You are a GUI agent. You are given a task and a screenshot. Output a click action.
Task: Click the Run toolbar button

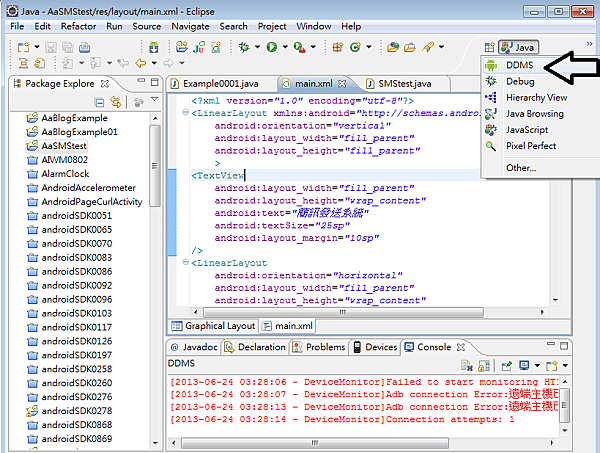271,47
